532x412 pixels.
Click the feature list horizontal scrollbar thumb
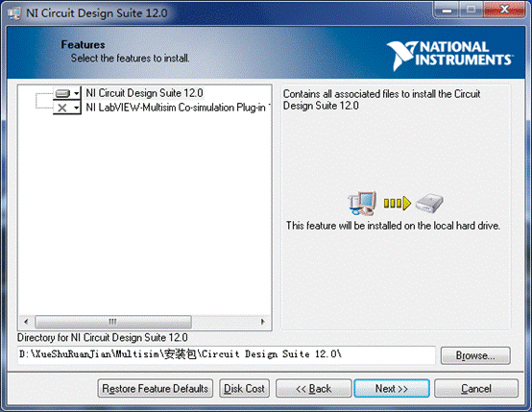[113, 322]
